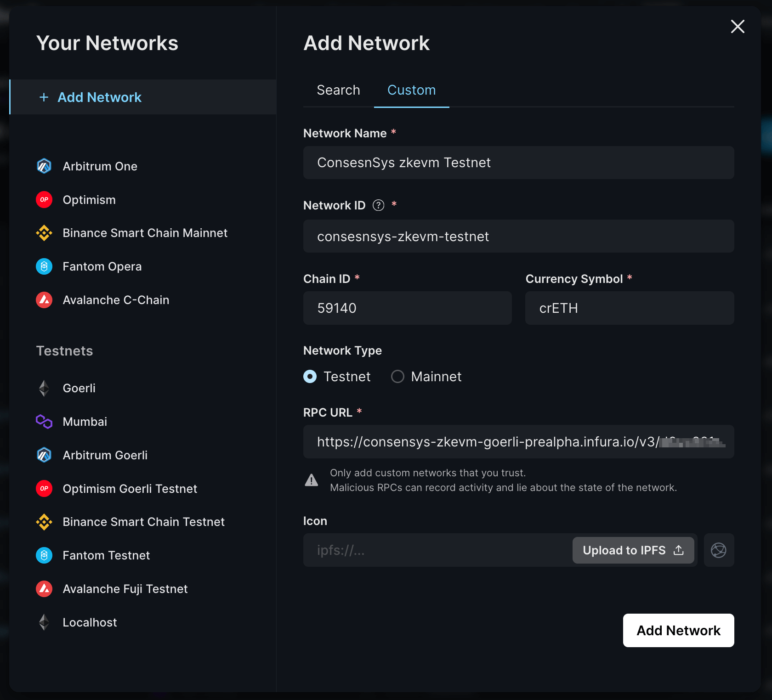Viewport: 772px width, 700px height.
Task: Switch to the Search tab
Action: point(338,90)
